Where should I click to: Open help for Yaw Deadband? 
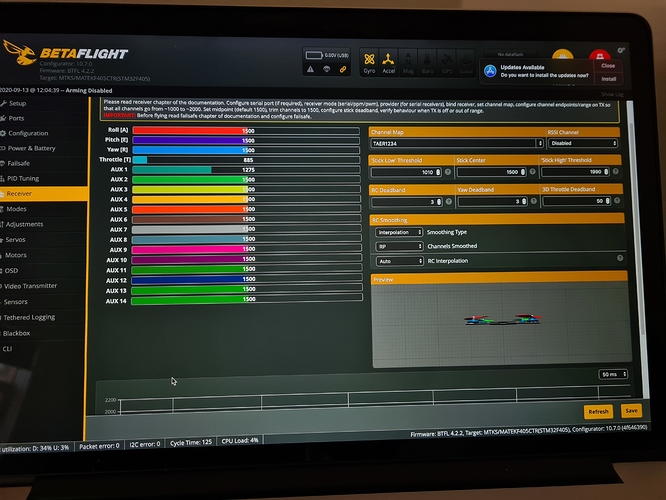(533, 201)
